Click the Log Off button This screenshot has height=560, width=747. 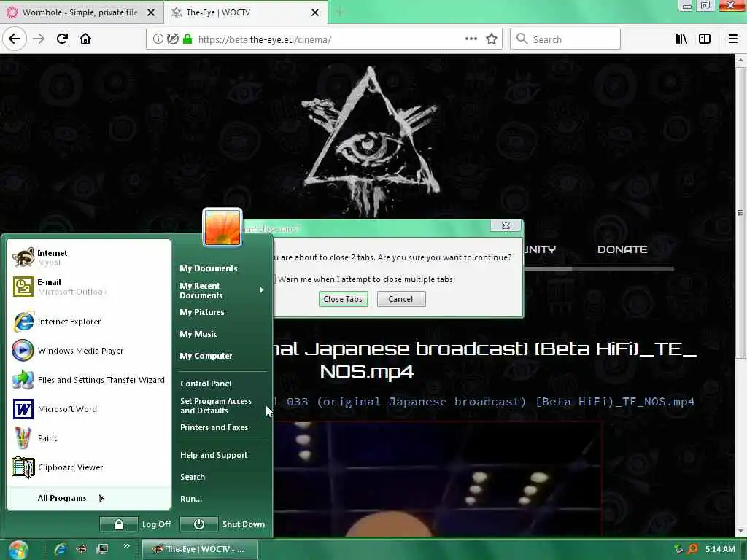coord(135,524)
